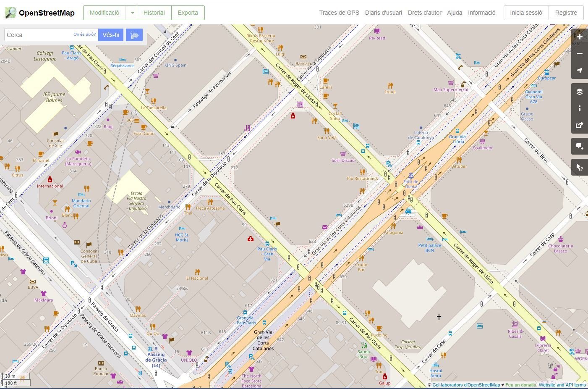Click the church cross symbol near Col·legi Casp
The image size is (588, 389).
[x=439, y=317]
